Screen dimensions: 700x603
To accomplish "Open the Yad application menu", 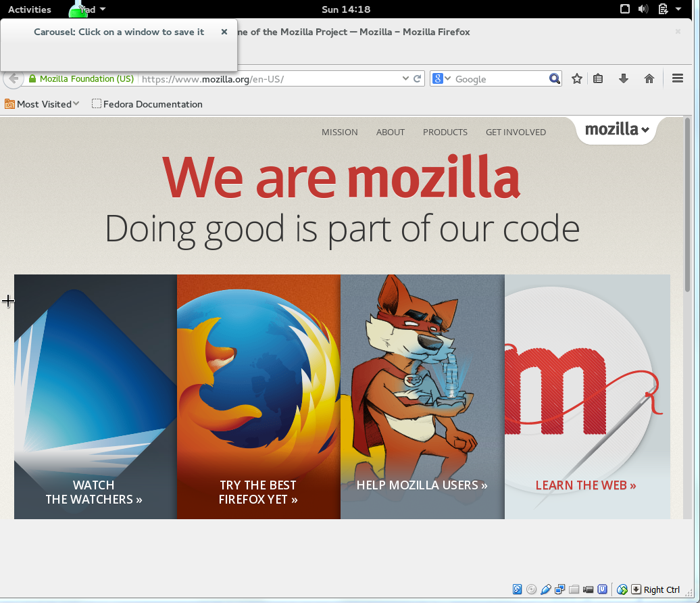I will click(x=91, y=9).
